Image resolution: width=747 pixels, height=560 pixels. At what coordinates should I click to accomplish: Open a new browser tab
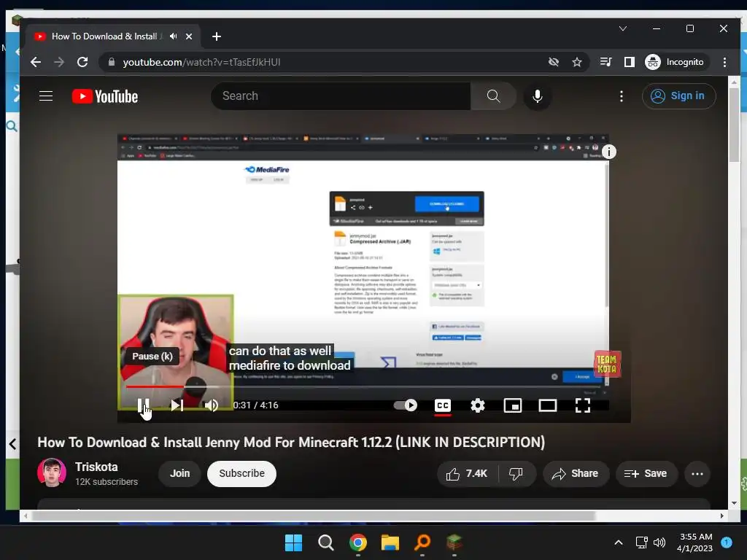216,36
